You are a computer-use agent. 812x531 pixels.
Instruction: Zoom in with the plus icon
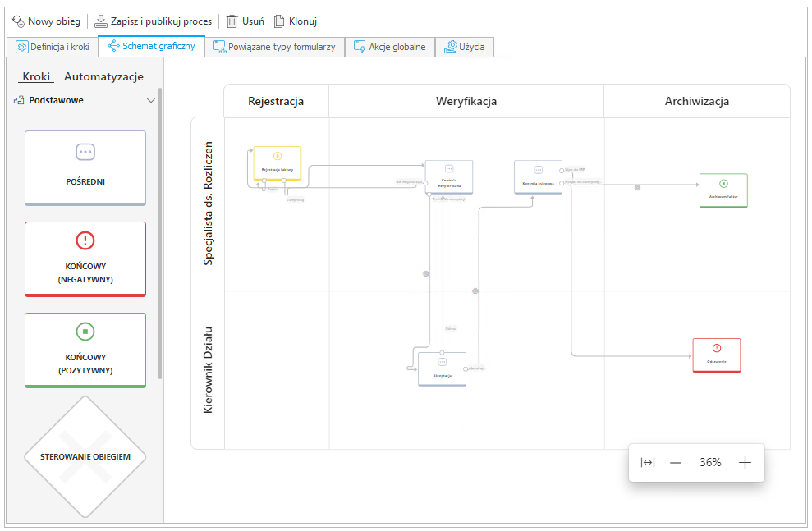pos(745,463)
